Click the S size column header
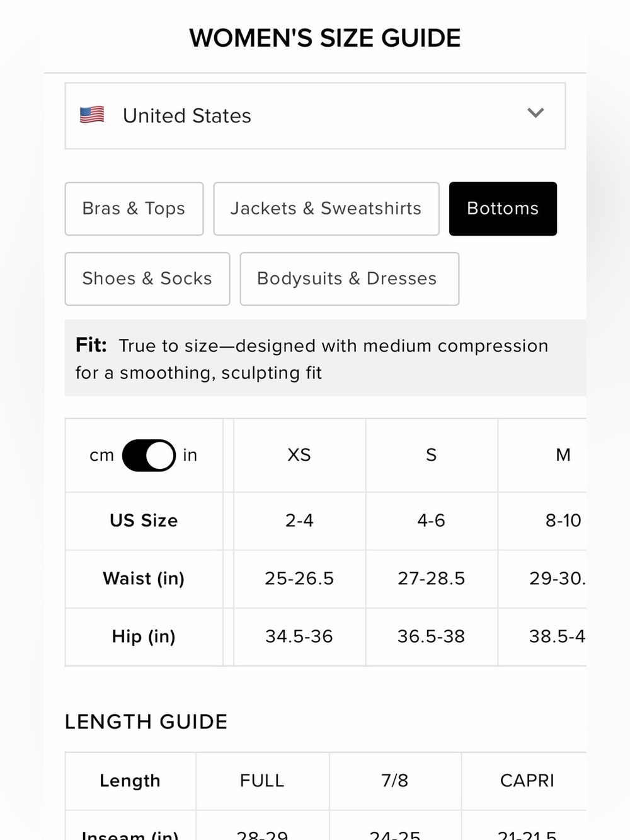 click(432, 455)
